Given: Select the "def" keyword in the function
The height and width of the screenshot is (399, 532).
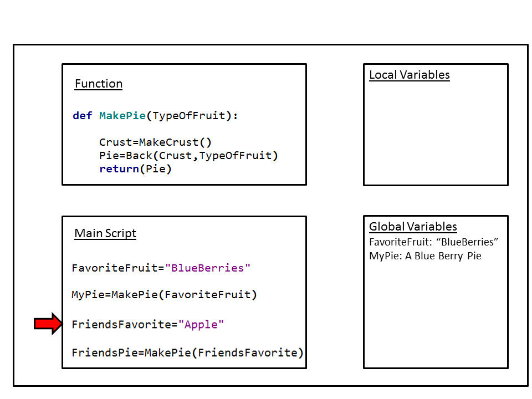Looking at the screenshot, I should [83, 116].
